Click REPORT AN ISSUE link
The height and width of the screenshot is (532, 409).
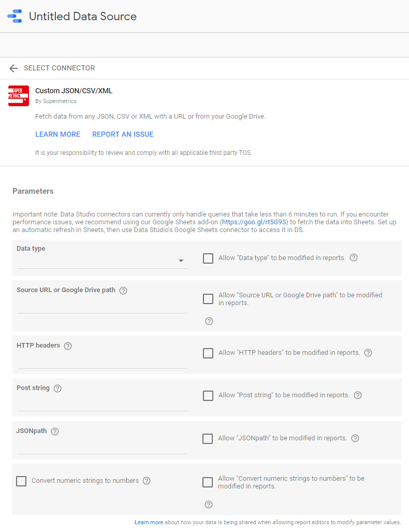click(123, 134)
